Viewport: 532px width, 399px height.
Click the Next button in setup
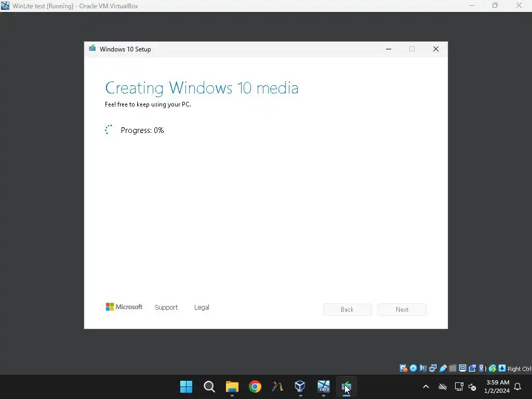[402, 310]
